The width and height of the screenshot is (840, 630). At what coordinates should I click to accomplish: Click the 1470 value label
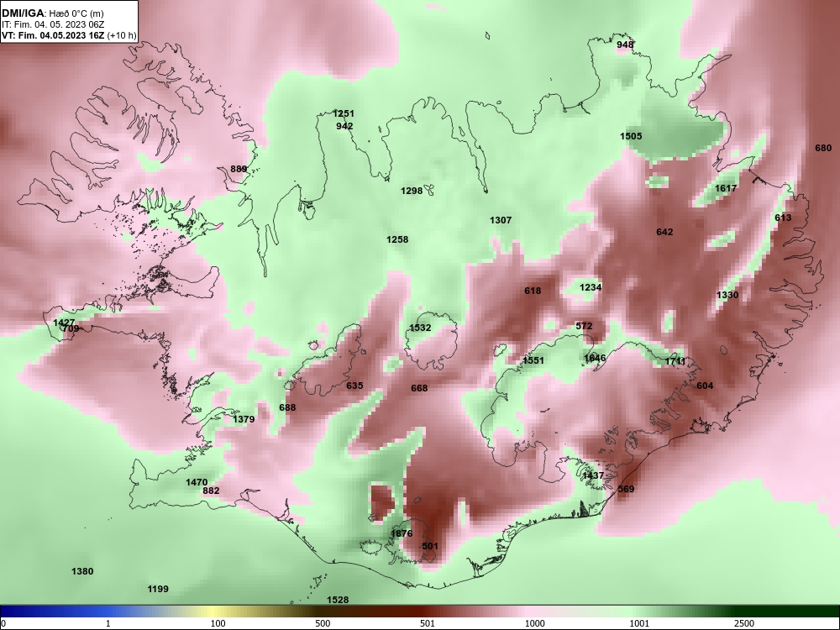click(x=197, y=483)
